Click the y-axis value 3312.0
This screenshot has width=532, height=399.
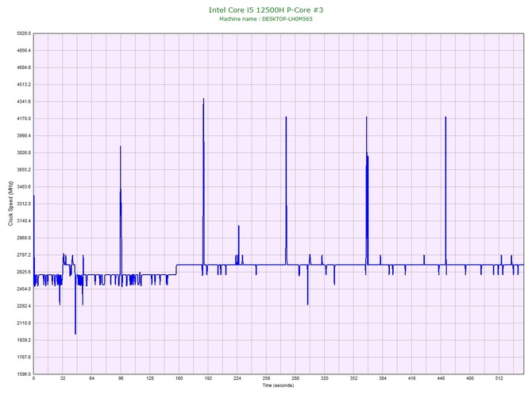[x=24, y=203]
